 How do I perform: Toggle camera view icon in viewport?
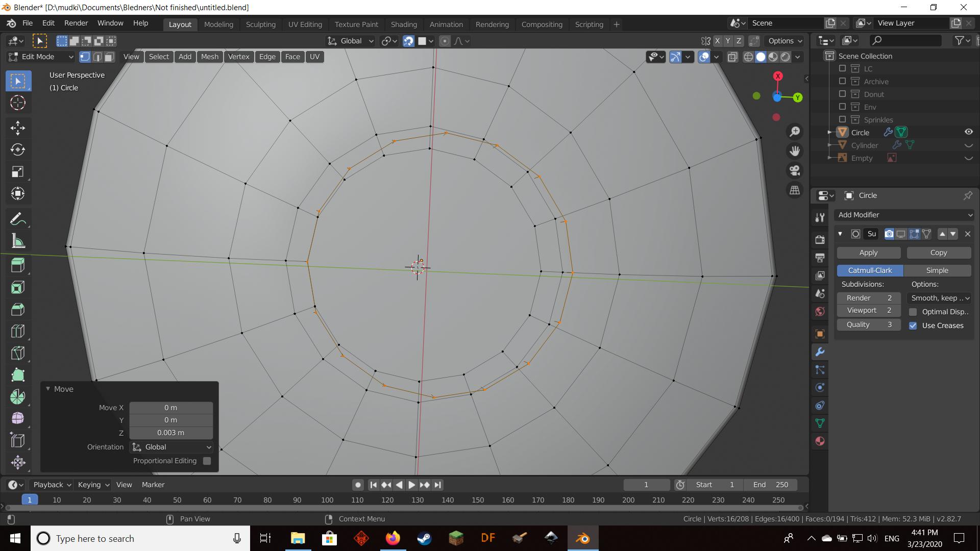pyautogui.click(x=795, y=170)
